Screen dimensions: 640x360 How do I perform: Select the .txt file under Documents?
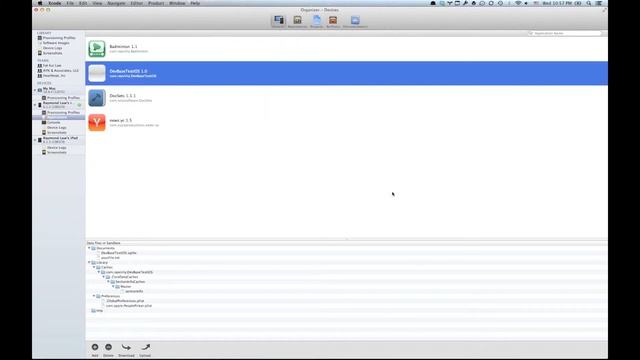[x=110, y=258]
